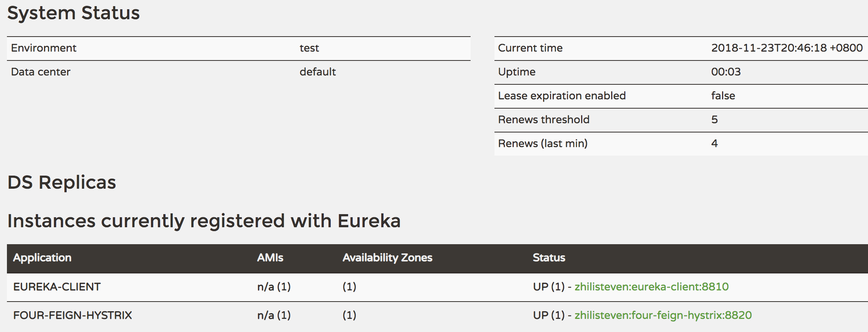The width and height of the screenshot is (868, 332).
Task: Click the DS Replicas heading
Action: [62, 182]
